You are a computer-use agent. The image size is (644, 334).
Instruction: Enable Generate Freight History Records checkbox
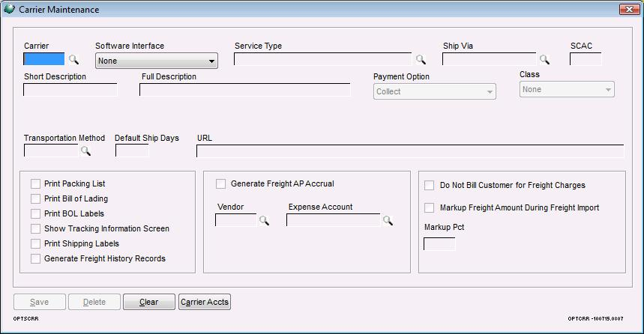(36, 258)
